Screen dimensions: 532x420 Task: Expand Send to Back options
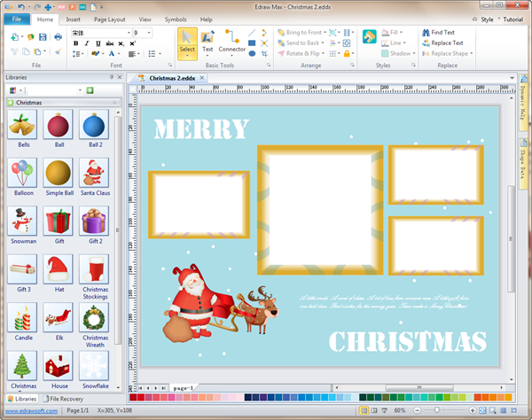coord(323,43)
